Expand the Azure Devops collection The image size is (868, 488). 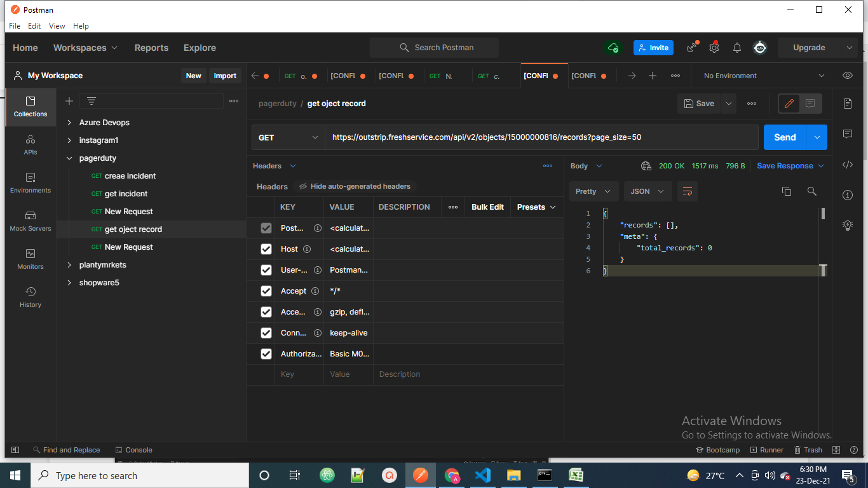click(69, 123)
